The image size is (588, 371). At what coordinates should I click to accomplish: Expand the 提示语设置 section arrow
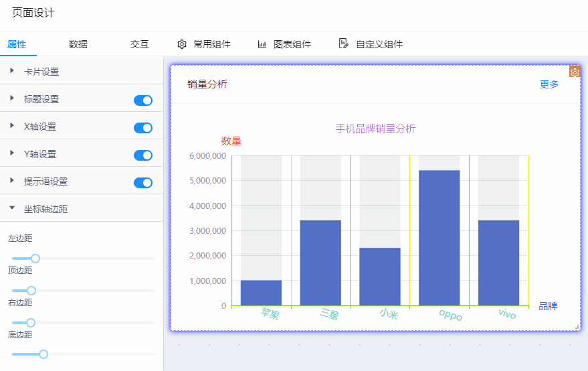tap(12, 180)
